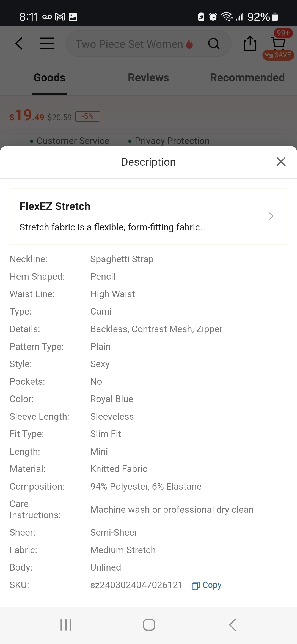Image resolution: width=297 pixels, height=644 pixels.
Task: Tap the search magnifier icon
Action: pos(214,43)
